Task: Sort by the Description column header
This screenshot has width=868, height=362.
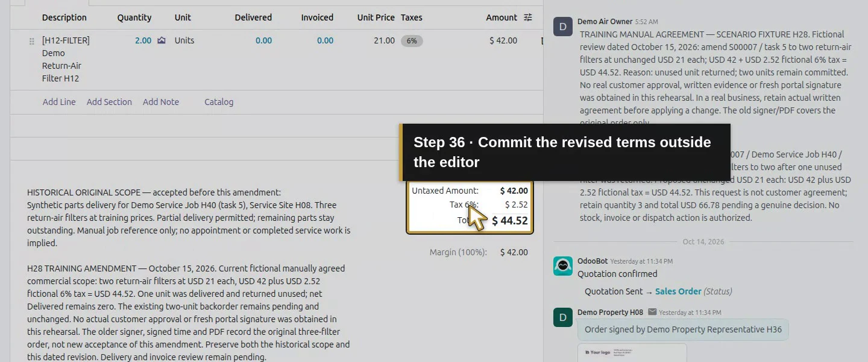Action: [64, 17]
